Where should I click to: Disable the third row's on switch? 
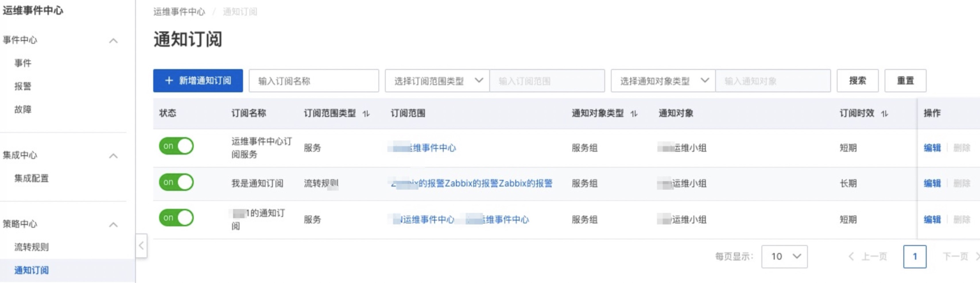tap(176, 218)
